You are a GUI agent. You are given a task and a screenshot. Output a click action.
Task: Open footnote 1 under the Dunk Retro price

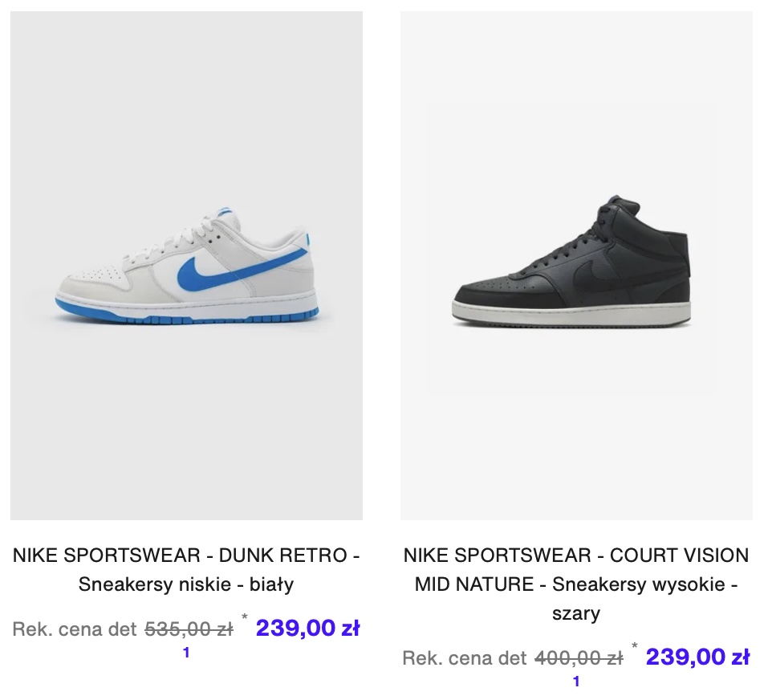tap(186, 653)
